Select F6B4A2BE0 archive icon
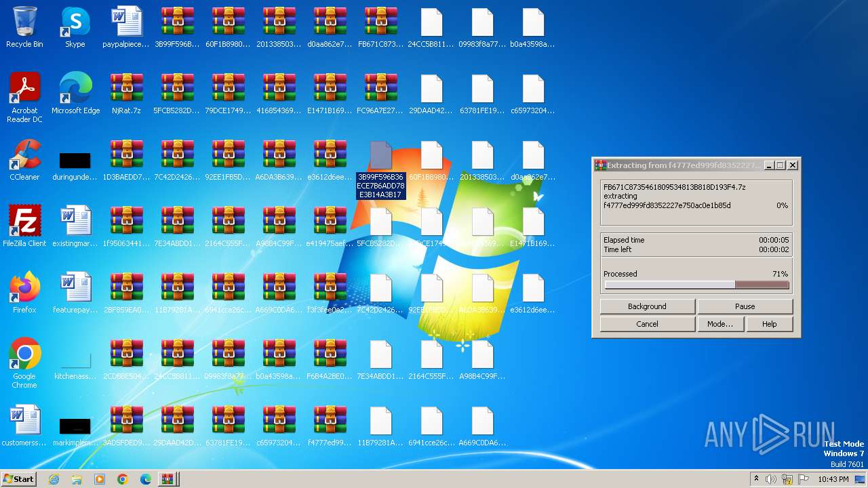This screenshot has height=488, width=868. pyautogui.click(x=330, y=360)
